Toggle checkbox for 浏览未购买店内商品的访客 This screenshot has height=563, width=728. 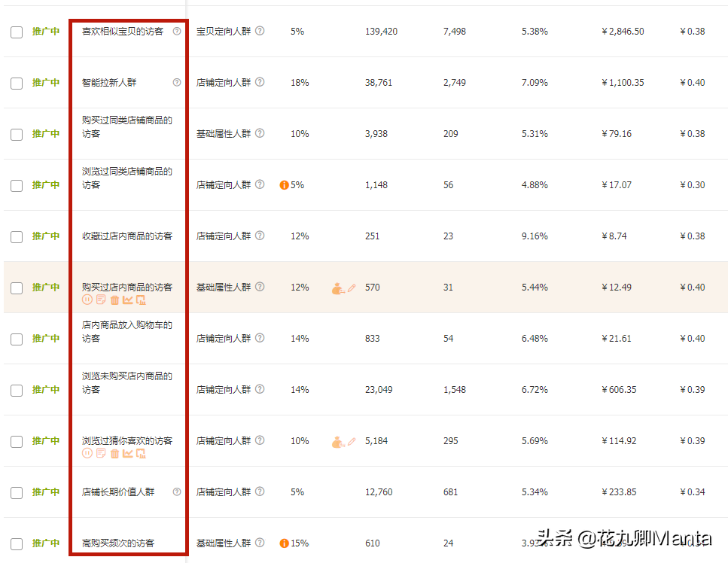pyautogui.click(x=17, y=391)
